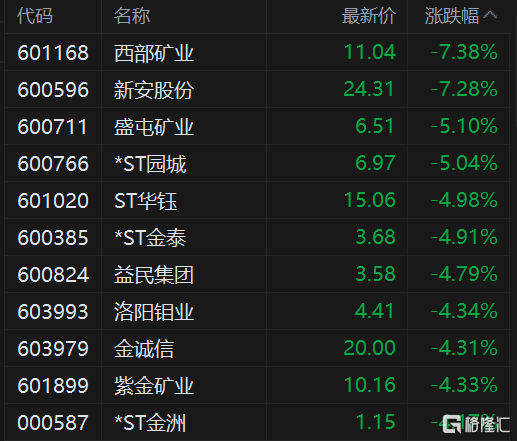517x441 pixels.
Task: Click price 1.15
Action: (375, 422)
